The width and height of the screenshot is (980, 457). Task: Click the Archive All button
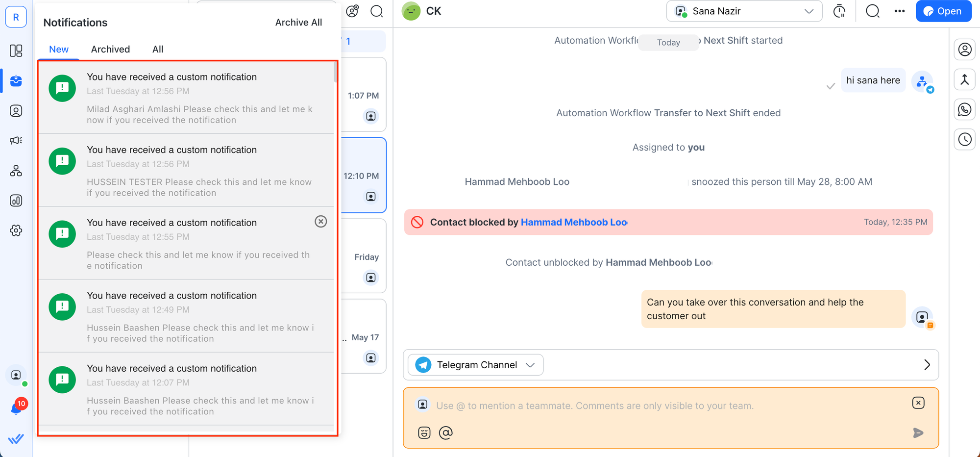(x=298, y=23)
